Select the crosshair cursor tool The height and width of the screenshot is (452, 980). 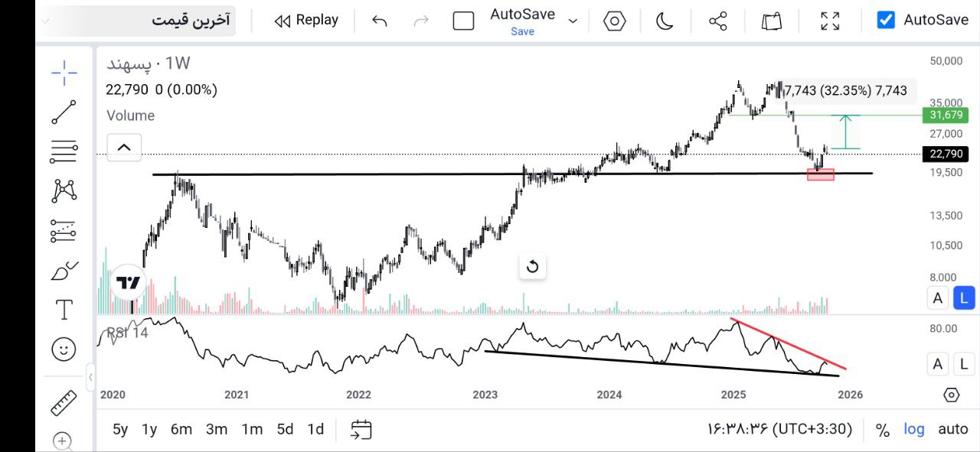tap(64, 73)
